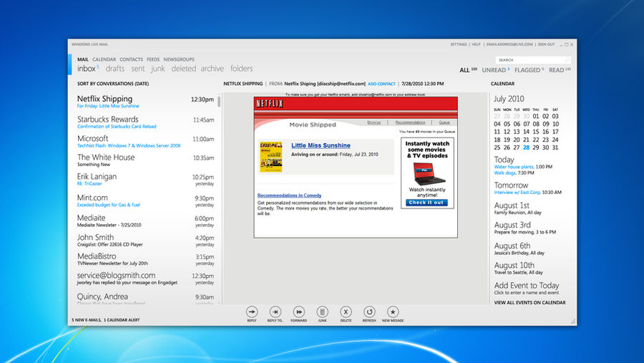
Task: Select the John Smith Craigslist email
Action: coord(146,240)
